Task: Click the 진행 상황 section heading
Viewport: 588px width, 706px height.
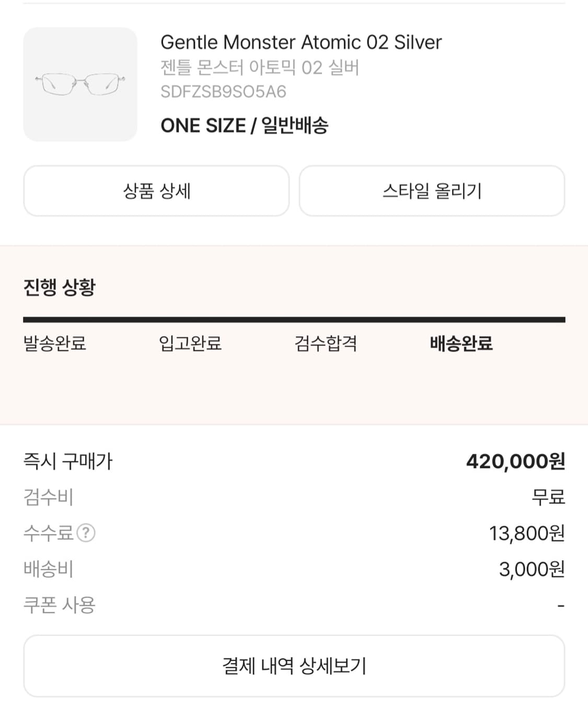Action: pos(60,287)
